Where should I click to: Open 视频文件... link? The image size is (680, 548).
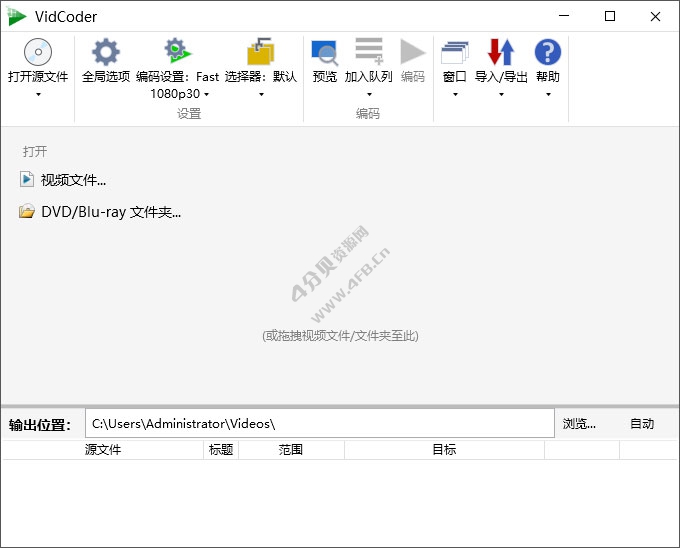[73, 179]
